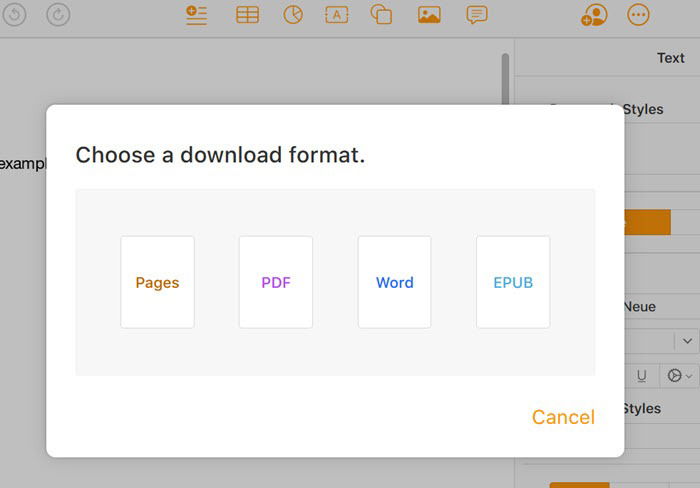
Task: Open the text options circle dropdown
Action: coord(679,375)
